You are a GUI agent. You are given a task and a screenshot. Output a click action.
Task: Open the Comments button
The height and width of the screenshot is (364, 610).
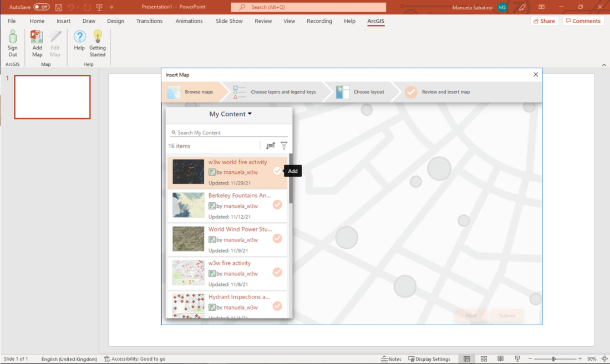pos(583,21)
